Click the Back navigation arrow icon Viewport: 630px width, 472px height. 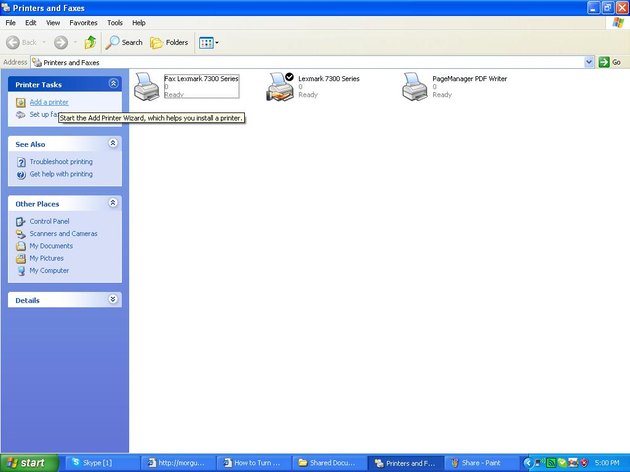coord(13,42)
